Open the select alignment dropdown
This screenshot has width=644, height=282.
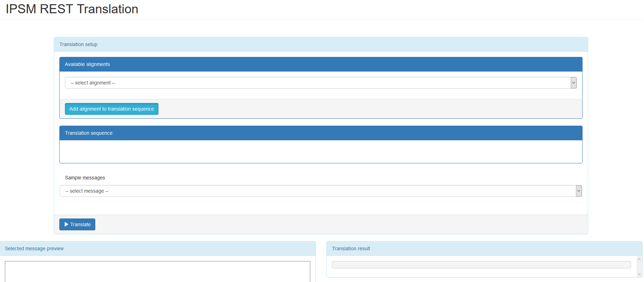(321, 83)
